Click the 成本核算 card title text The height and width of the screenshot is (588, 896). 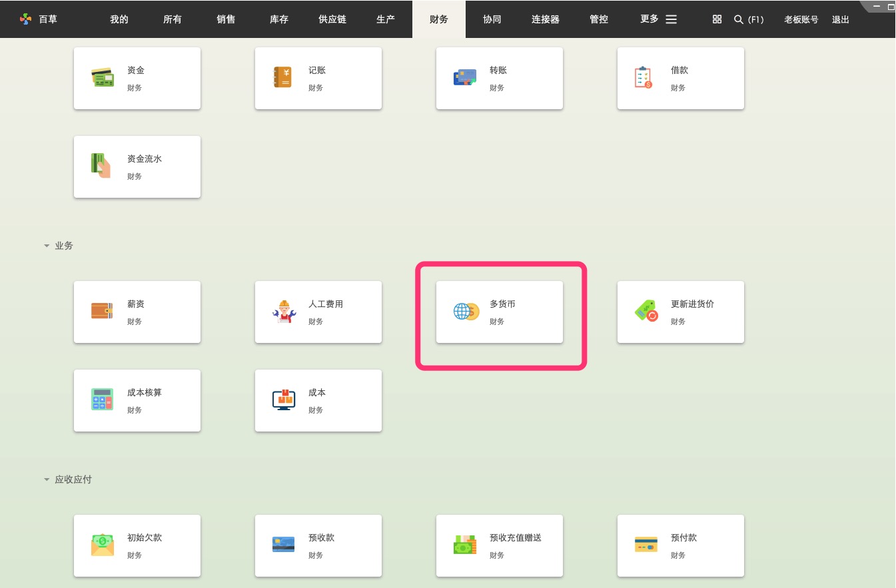tap(145, 393)
